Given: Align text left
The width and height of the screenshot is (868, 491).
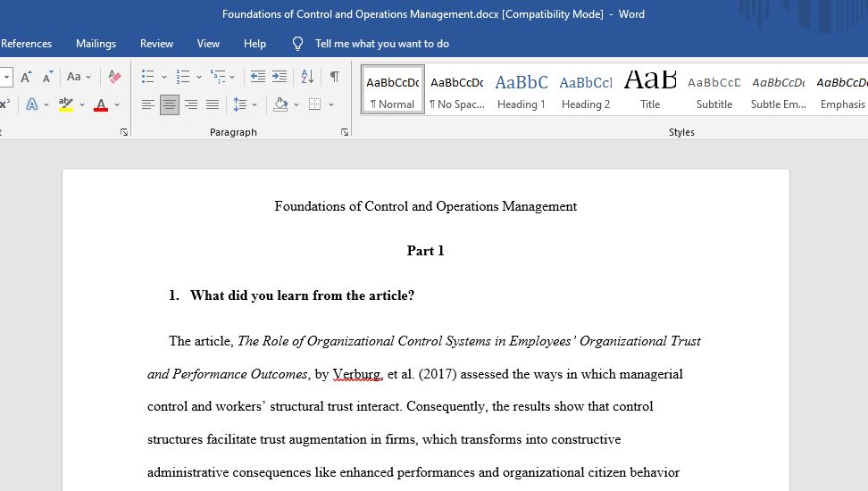Looking at the screenshot, I should click(148, 104).
